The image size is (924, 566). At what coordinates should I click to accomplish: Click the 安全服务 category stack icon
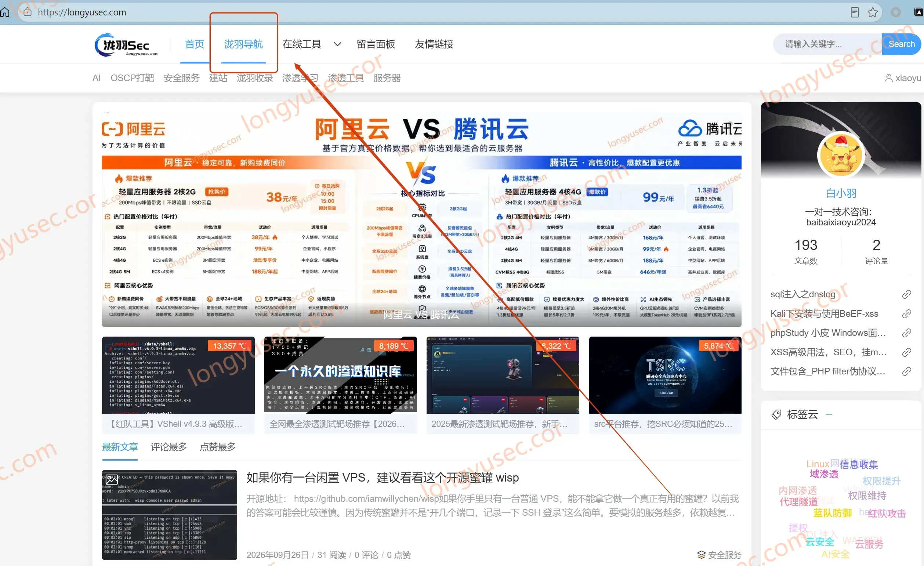[701, 554]
